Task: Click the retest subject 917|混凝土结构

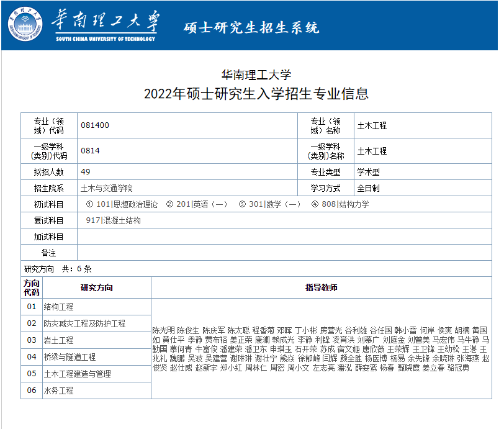Action: point(113,220)
